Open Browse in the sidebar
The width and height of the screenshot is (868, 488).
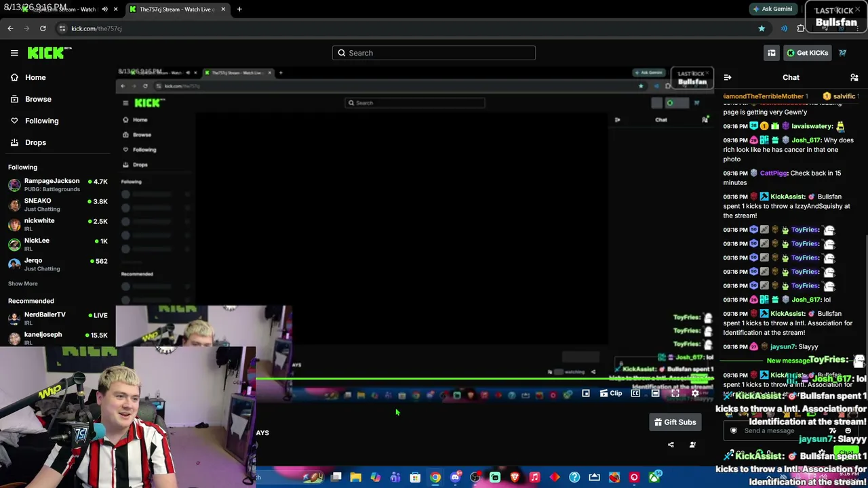click(x=38, y=99)
